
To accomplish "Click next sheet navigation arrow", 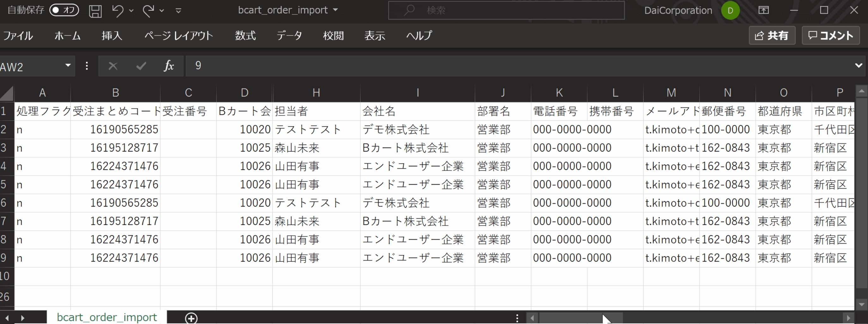I will (x=22, y=318).
